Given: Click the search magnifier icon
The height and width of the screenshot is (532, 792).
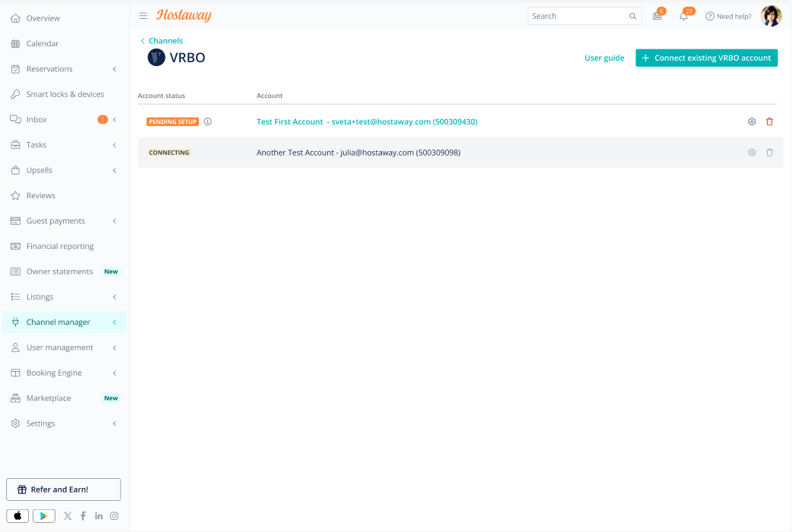Looking at the screenshot, I should tap(633, 16).
